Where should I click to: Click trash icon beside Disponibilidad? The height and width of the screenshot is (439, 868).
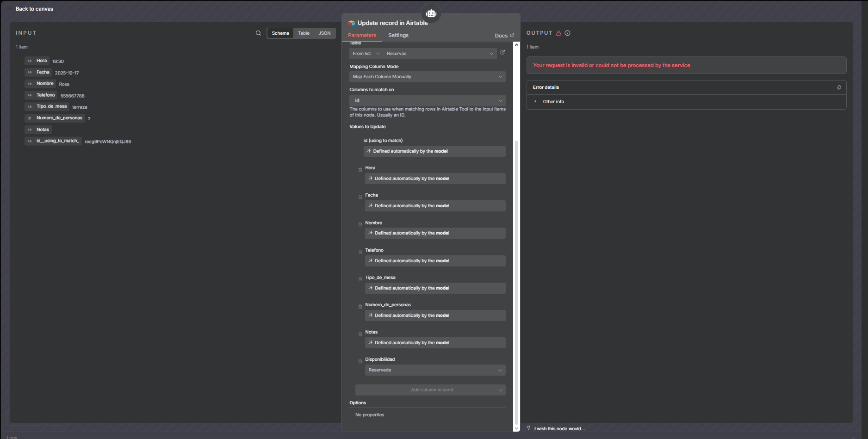click(360, 361)
